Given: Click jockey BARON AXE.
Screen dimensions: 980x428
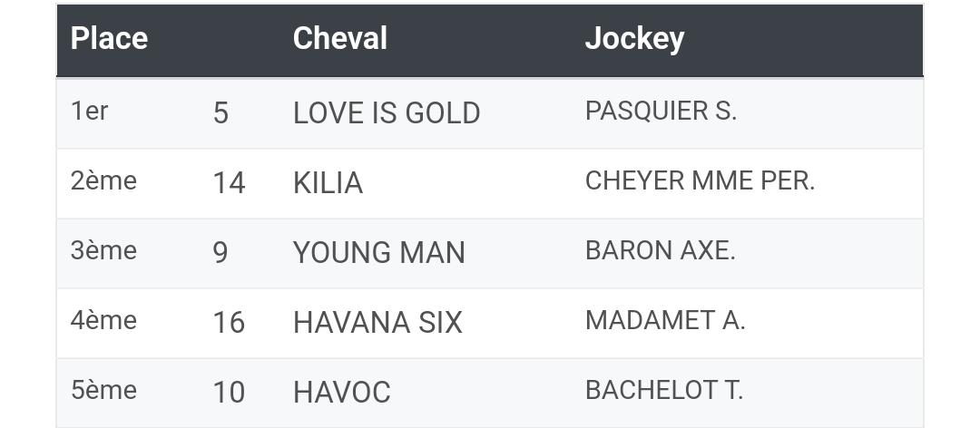Looking at the screenshot, I should [x=660, y=251].
